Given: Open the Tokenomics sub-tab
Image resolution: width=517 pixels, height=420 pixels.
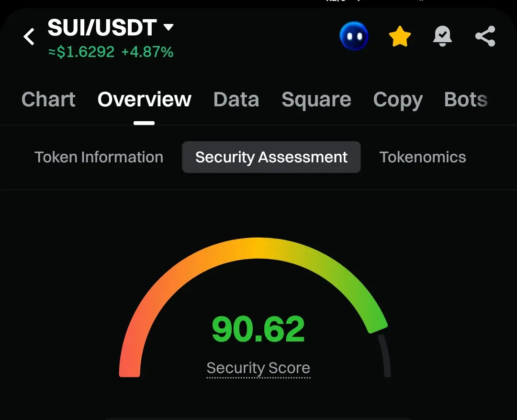Looking at the screenshot, I should pyautogui.click(x=423, y=157).
